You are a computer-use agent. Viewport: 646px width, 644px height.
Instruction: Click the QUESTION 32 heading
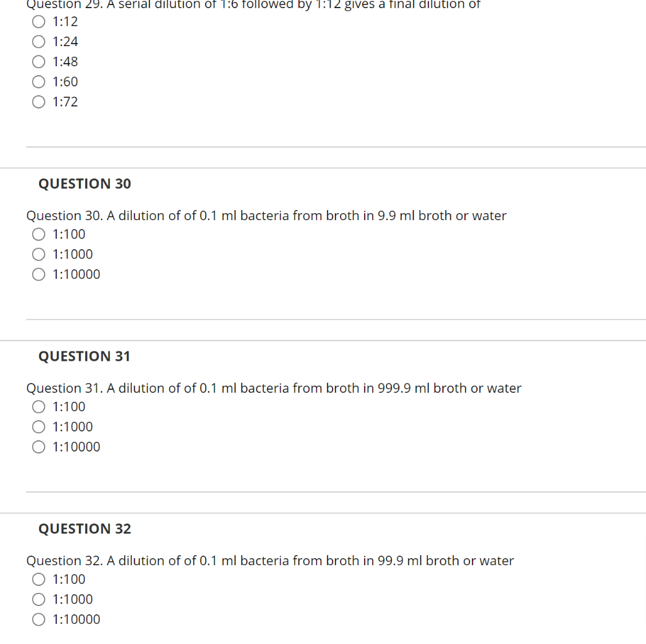click(x=85, y=529)
